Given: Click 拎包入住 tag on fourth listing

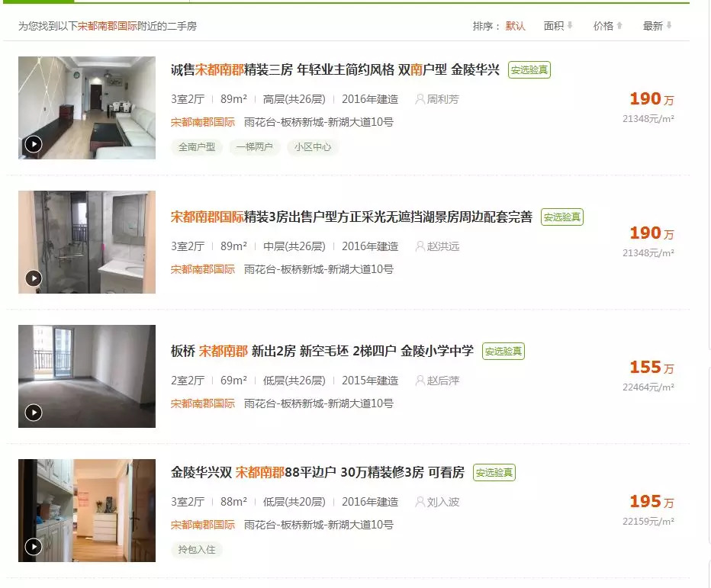Looking at the screenshot, I should tap(197, 549).
